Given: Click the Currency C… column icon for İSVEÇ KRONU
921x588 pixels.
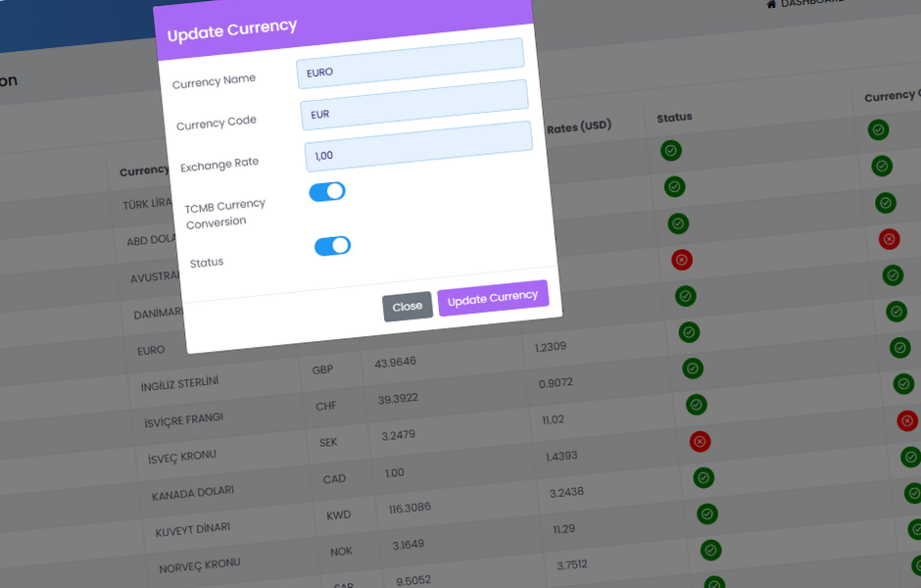Looking at the screenshot, I should [903, 384].
